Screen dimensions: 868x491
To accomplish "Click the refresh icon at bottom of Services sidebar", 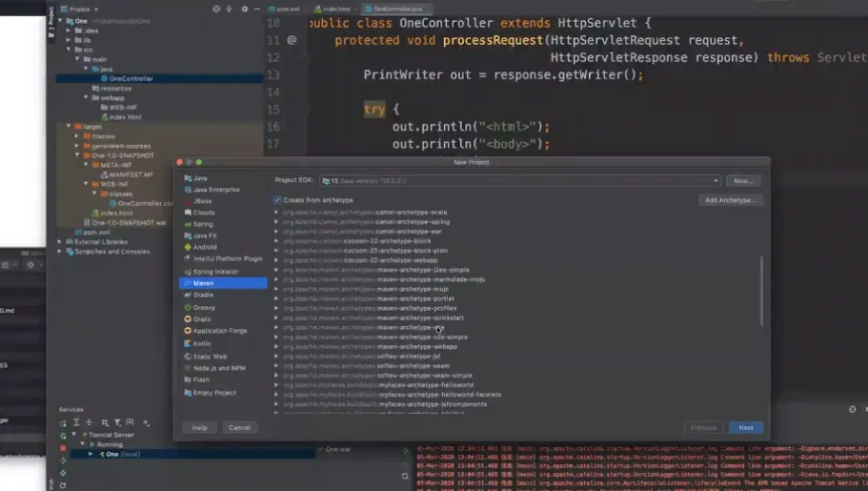I will pyautogui.click(x=63, y=485).
